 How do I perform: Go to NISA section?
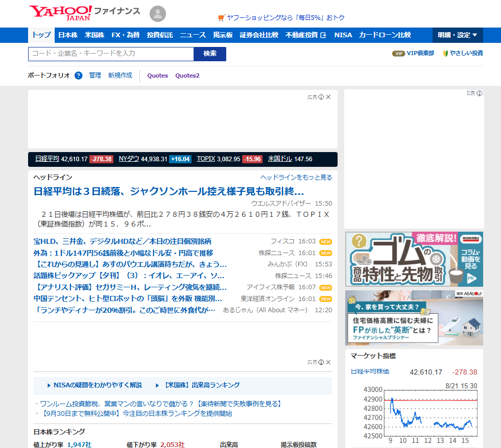pos(343,35)
